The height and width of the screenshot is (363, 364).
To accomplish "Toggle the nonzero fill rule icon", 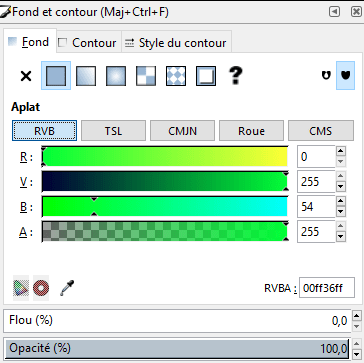I will pyautogui.click(x=345, y=76).
